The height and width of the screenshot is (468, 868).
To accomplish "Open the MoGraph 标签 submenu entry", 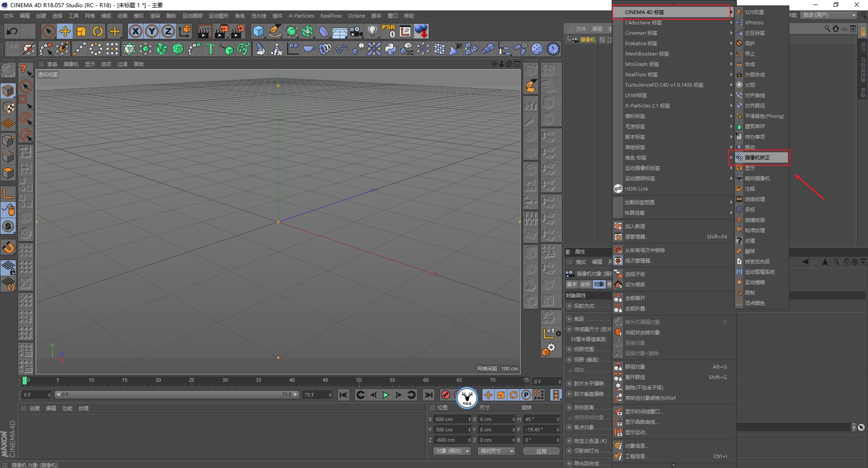I will click(x=642, y=64).
